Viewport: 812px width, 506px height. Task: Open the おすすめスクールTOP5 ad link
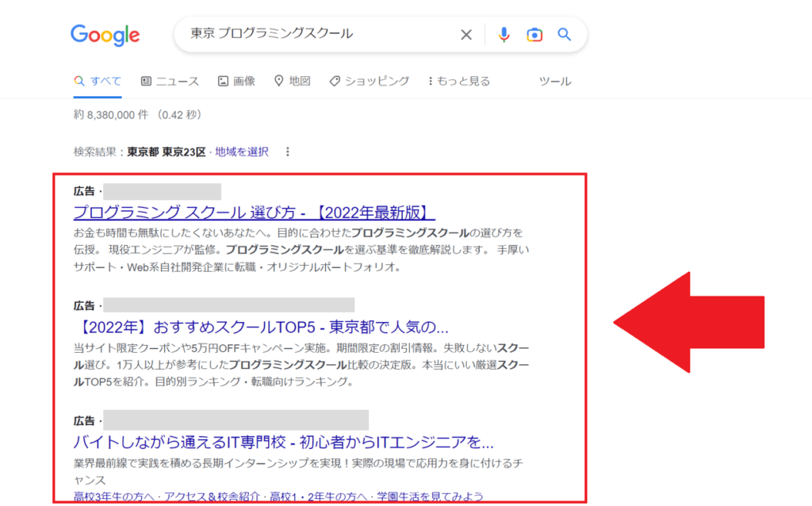click(x=261, y=328)
